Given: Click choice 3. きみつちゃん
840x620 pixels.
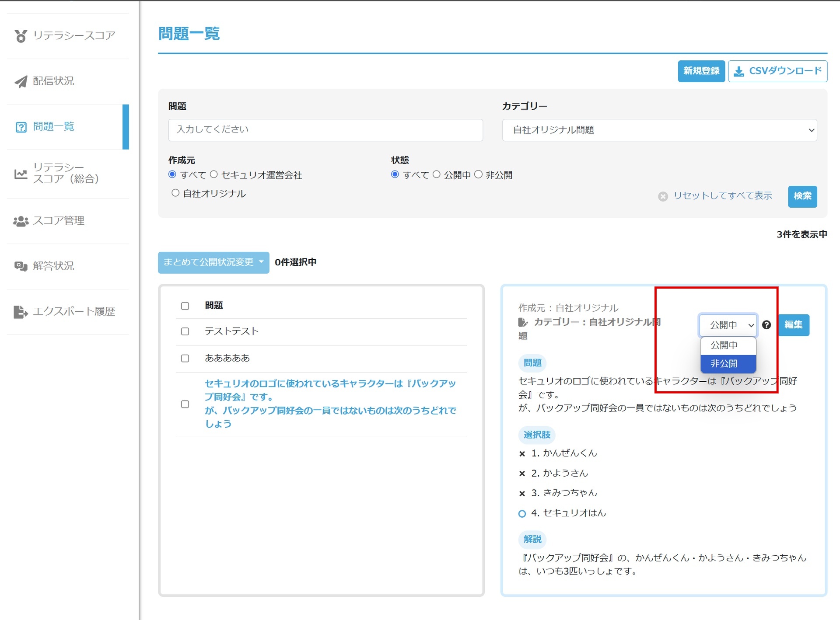Looking at the screenshot, I should [x=564, y=493].
